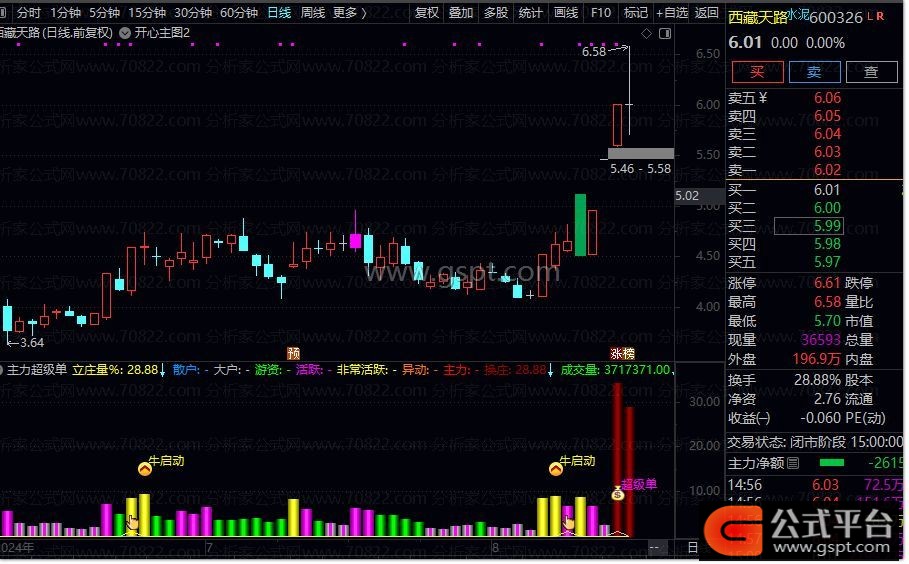Click the 预 forecast marker on the timeline
This screenshot has width=909, height=564.
point(293,353)
